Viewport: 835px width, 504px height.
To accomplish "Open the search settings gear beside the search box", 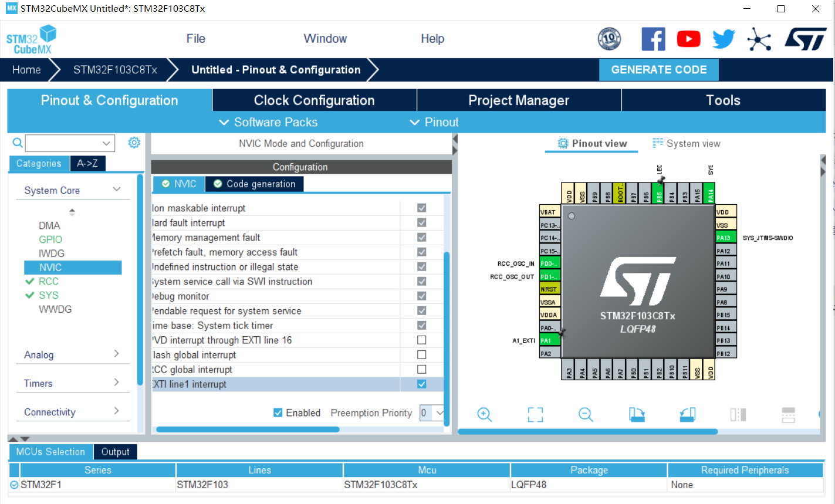I will pos(134,143).
